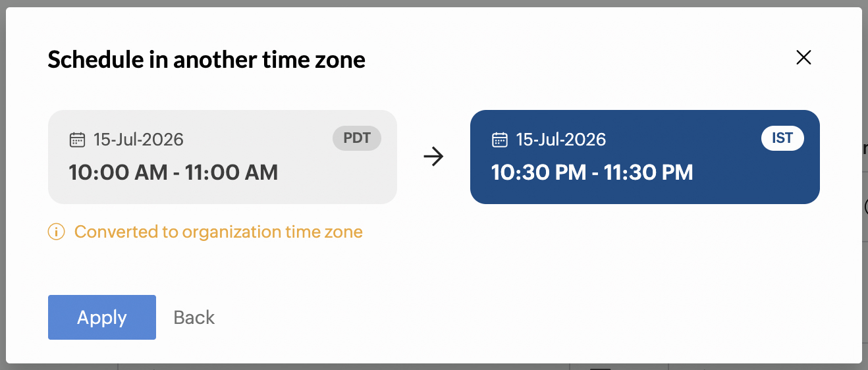The image size is (868, 370).
Task: Click the 15-Jul-2026 date in the IST card
Action: [561, 140]
